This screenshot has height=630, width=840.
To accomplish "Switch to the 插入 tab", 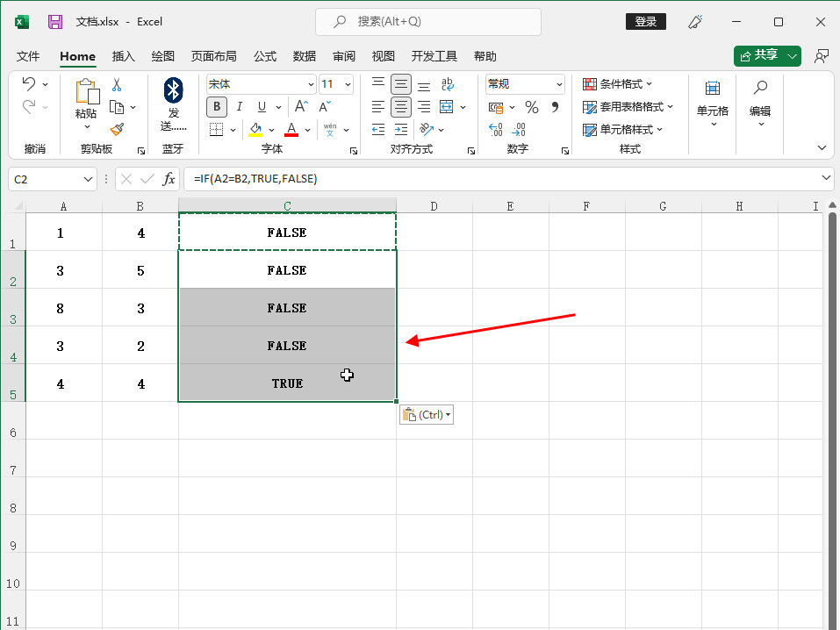I will [x=123, y=56].
